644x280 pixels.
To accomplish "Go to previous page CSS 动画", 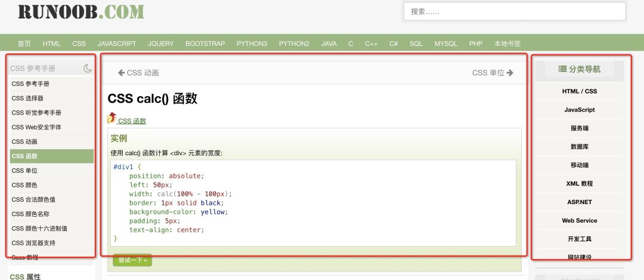I will (x=138, y=73).
